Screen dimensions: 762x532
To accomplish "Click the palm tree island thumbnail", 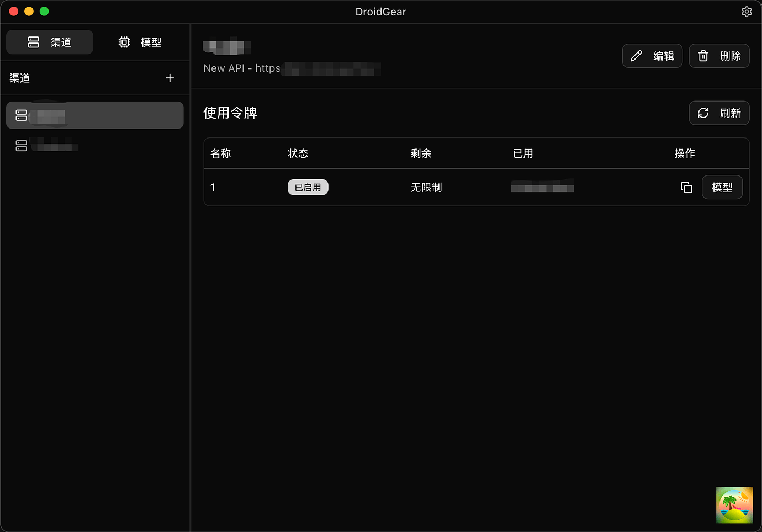I will (x=734, y=505).
